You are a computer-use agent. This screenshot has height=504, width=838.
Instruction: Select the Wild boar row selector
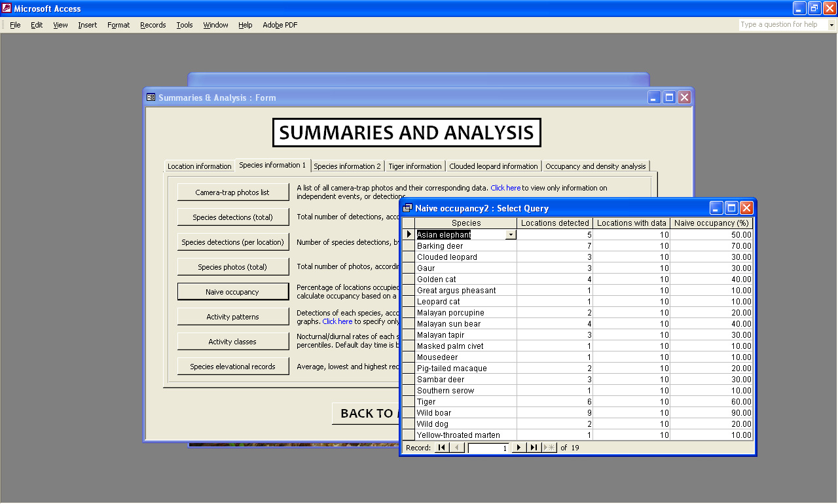(x=408, y=413)
